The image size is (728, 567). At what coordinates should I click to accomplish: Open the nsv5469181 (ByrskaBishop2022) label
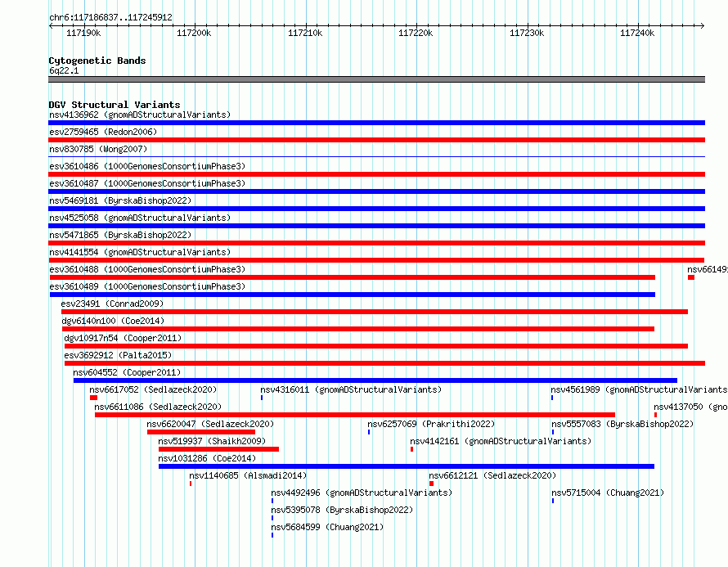[120, 200]
